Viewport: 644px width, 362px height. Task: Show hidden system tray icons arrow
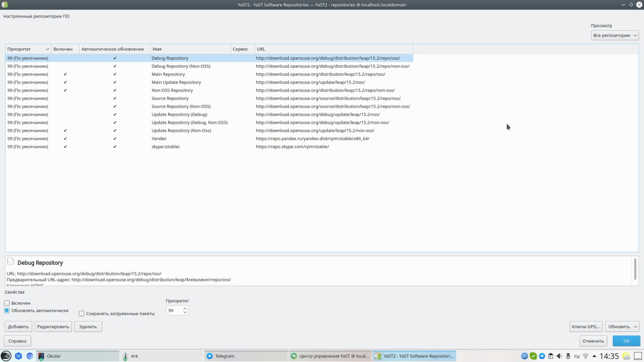[x=594, y=356]
